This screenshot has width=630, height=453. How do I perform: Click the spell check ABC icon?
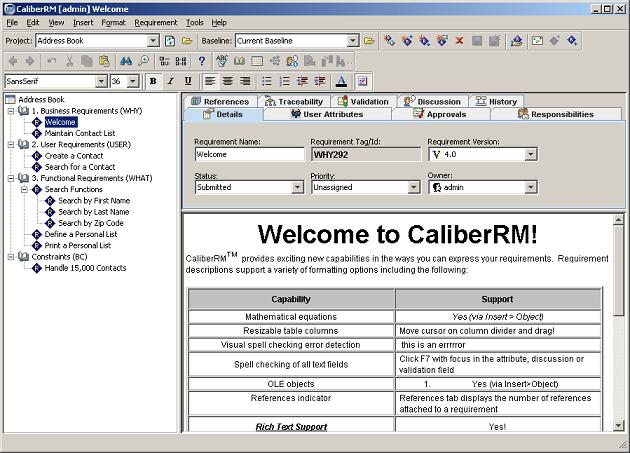tap(222, 61)
